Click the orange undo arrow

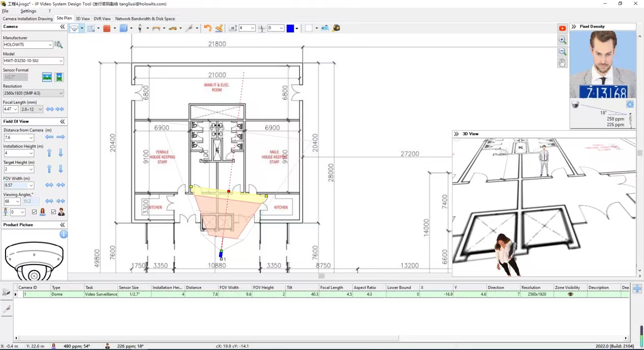207,28
